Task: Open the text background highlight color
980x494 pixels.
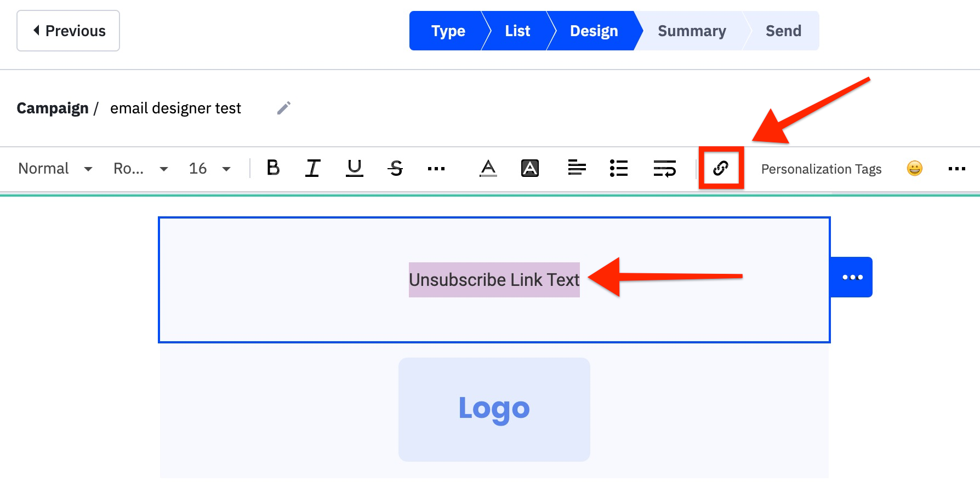Action: click(x=529, y=169)
